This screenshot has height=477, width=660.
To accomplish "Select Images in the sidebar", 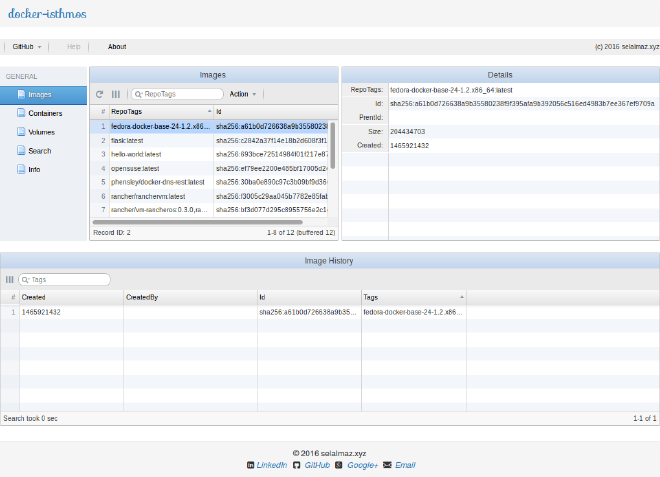I will (43, 95).
